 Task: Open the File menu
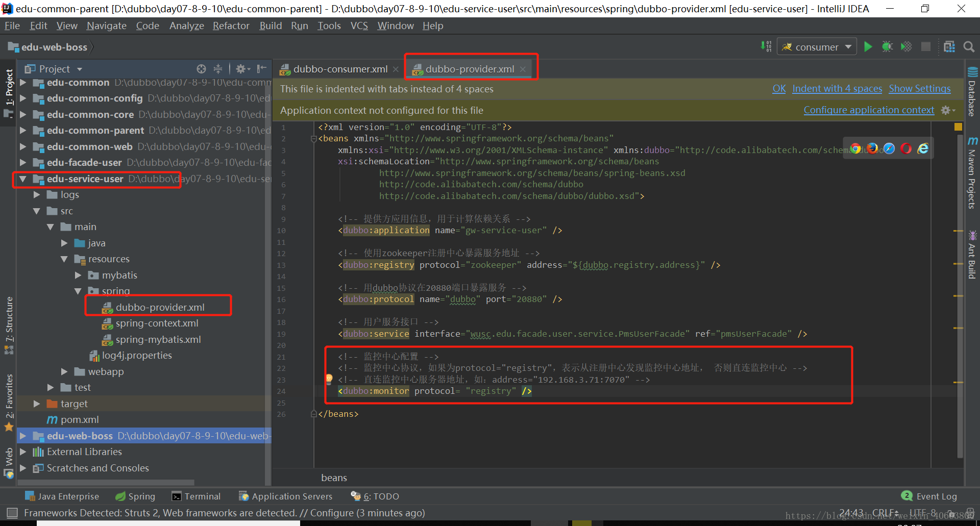click(x=12, y=26)
